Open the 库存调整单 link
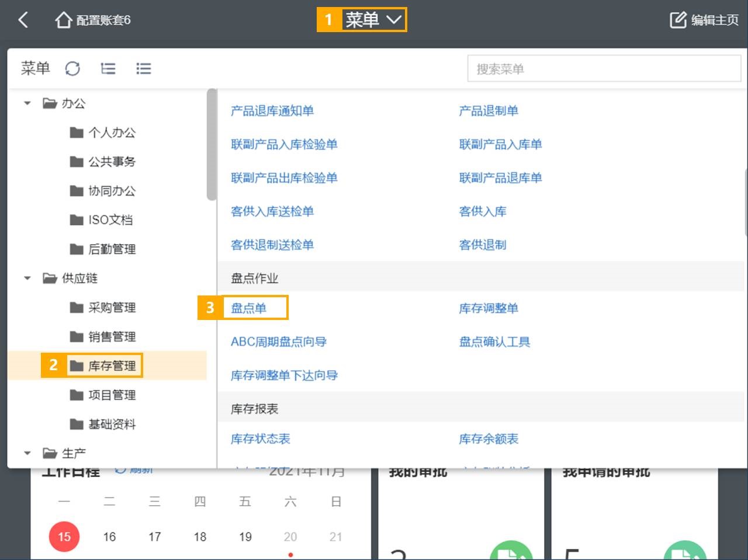Image resolution: width=748 pixels, height=560 pixels. pyautogui.click(x=489, y=308)
